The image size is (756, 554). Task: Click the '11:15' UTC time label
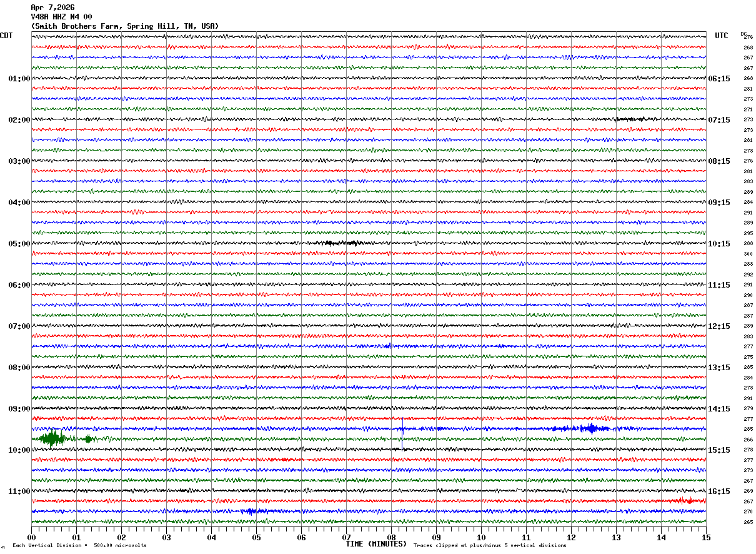pyautogui.click(x=719, y=285)
